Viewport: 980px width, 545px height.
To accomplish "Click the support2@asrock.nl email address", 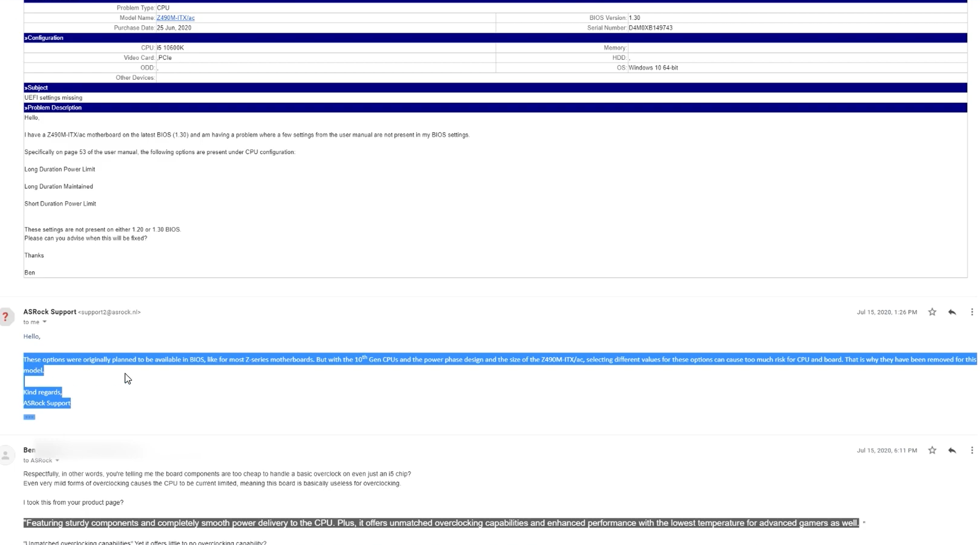I will pyautogui.click(x=109, y=312).
